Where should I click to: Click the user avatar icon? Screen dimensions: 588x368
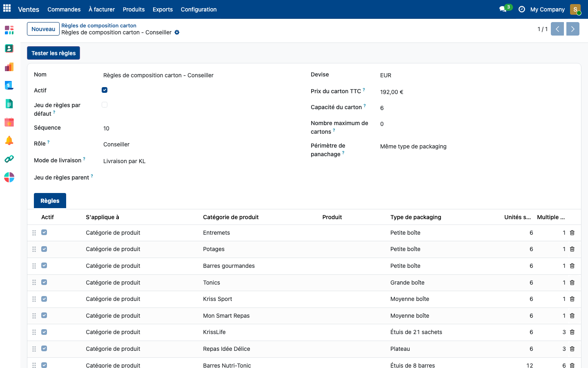coord(575,9)
